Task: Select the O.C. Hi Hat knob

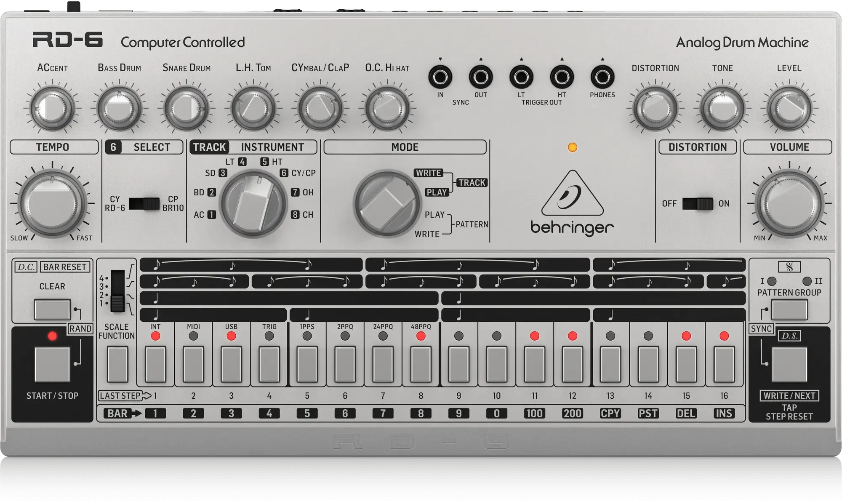Action: tap(386, 108)
